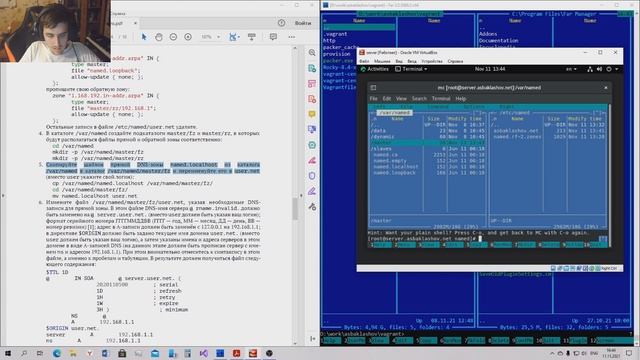Open the search magnifier in PDF sidebar

coord(312,53)
